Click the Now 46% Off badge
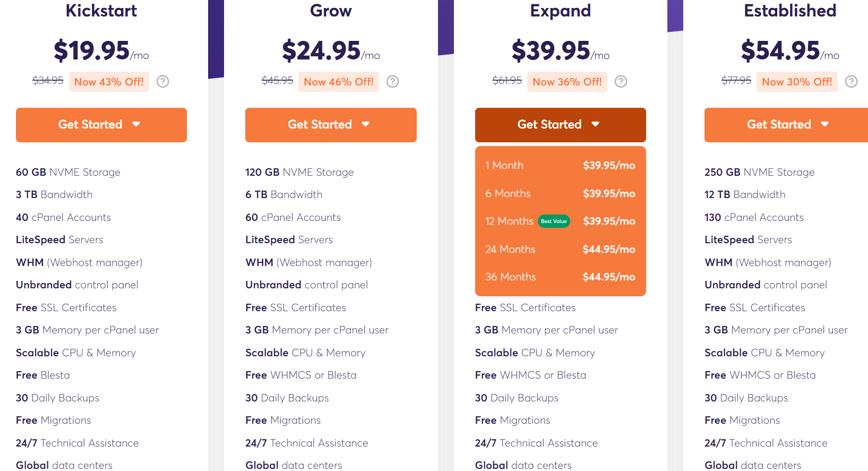Screen dimensions: 868x471 point(339,82)
